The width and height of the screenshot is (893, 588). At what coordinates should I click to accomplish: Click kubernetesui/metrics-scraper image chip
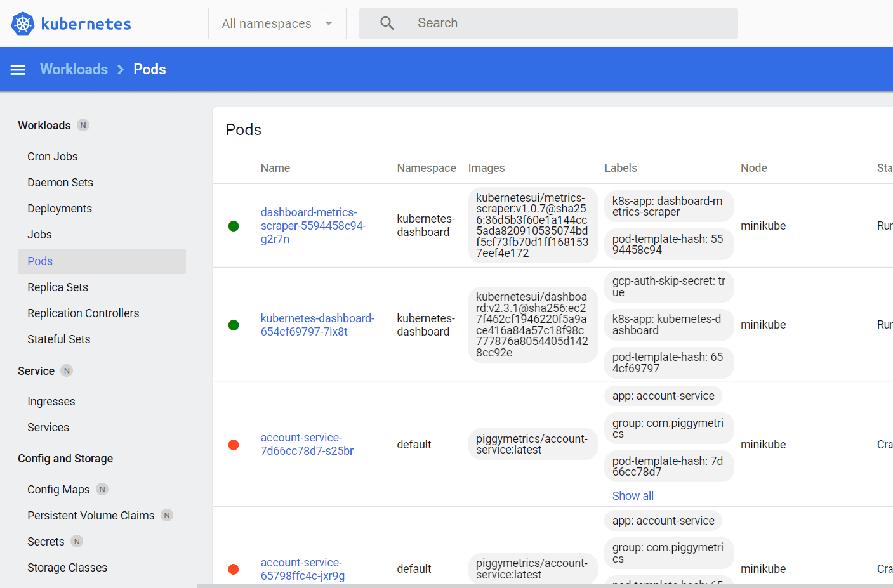click(x=532, y=225)
